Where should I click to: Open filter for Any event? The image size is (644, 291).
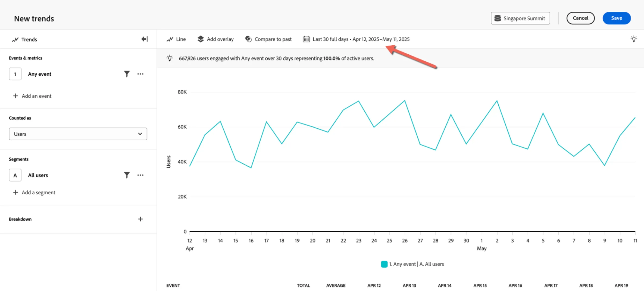(x=127, y=74)
